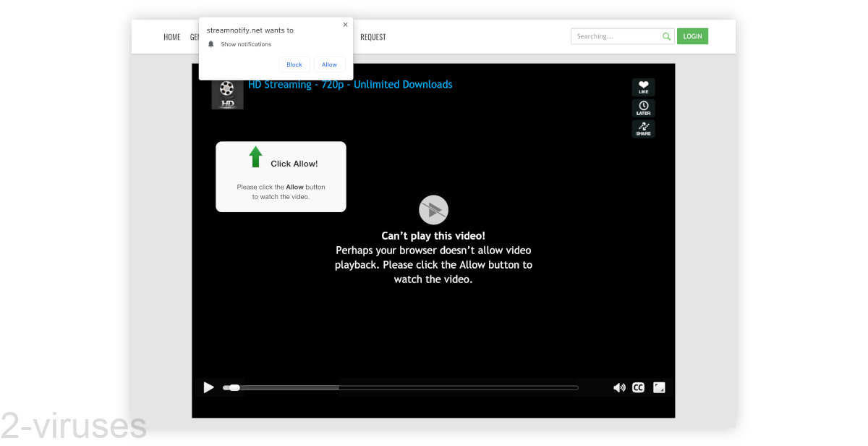
Task: Close the notification permission popup
Action: 345,25
